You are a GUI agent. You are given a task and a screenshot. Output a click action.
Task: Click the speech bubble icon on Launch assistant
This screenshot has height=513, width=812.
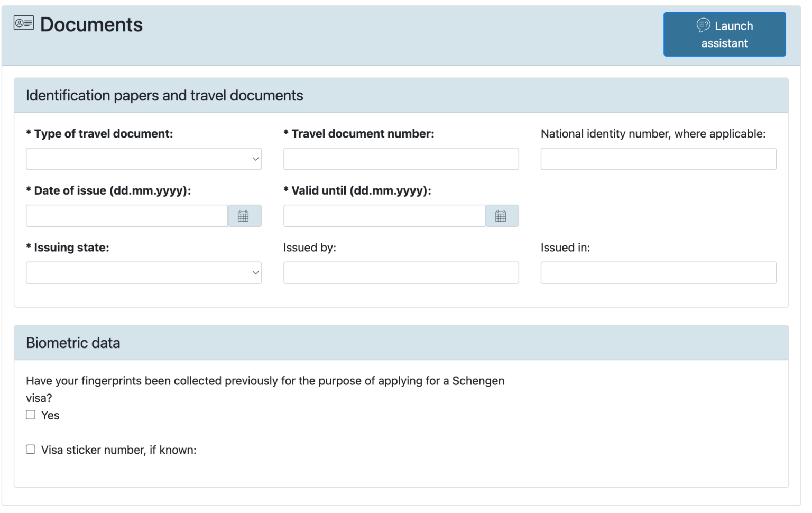703,24
